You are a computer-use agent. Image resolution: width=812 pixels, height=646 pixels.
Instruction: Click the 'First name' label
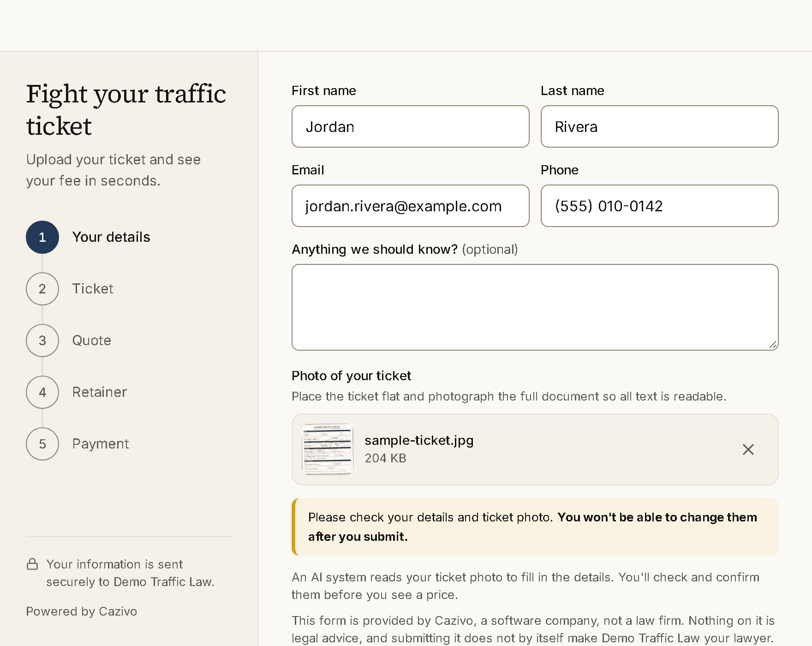pos(324,90)
